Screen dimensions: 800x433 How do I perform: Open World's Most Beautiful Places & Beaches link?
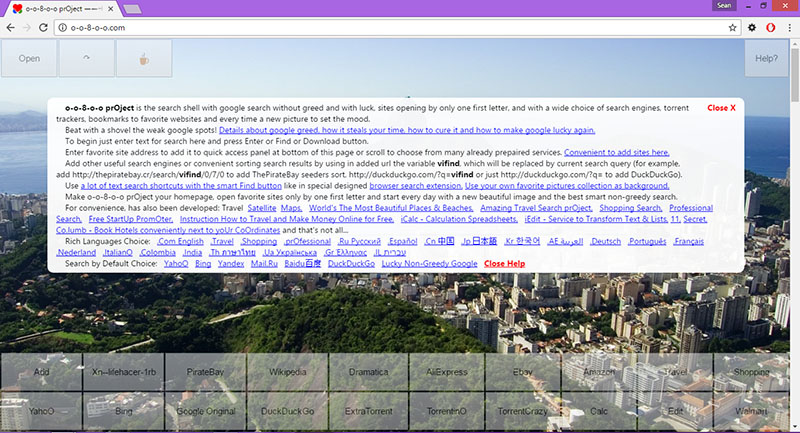(x=391, y=208)
